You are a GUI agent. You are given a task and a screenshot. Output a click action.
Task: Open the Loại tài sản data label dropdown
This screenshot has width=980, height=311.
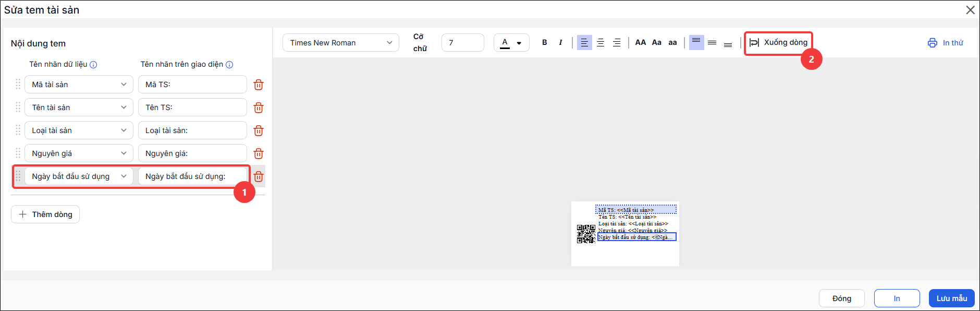(x=79, y=130)
